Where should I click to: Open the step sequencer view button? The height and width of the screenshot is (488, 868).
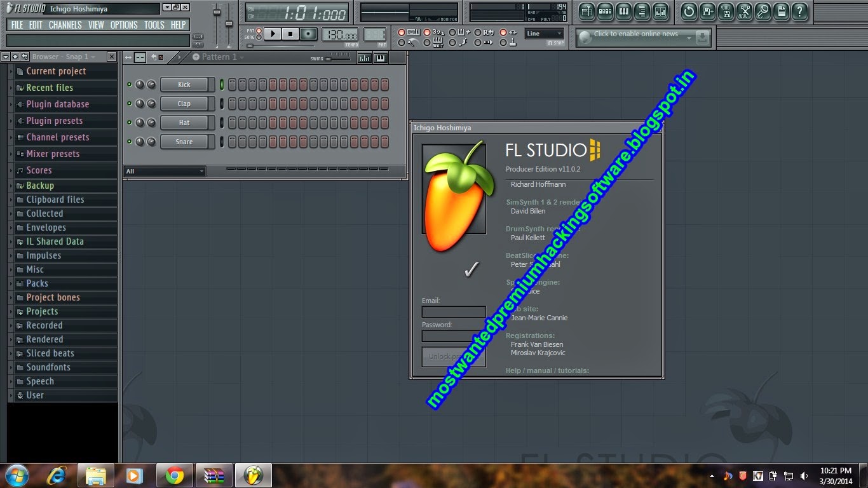(x=605, y=11)
